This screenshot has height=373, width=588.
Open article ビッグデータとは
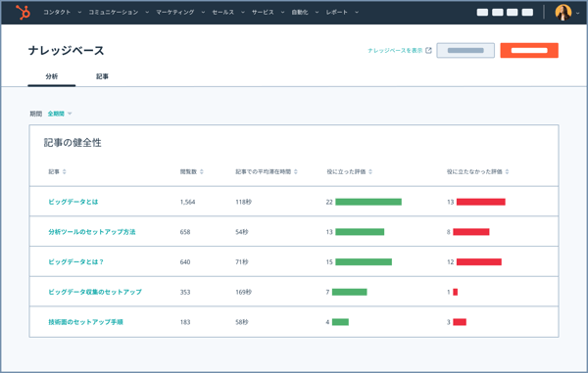73,202
